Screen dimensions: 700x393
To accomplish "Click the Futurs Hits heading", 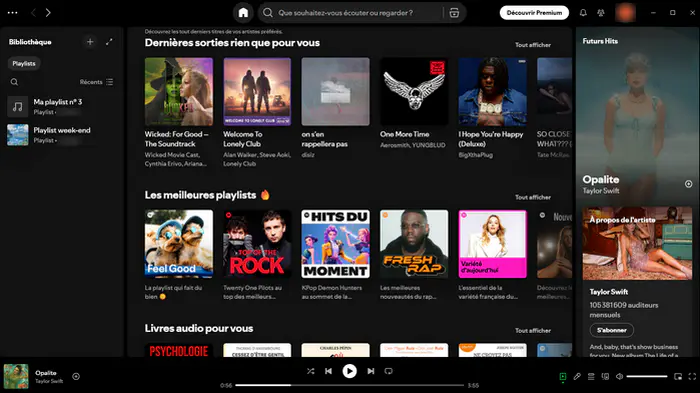I will click(x=600, y=41).
